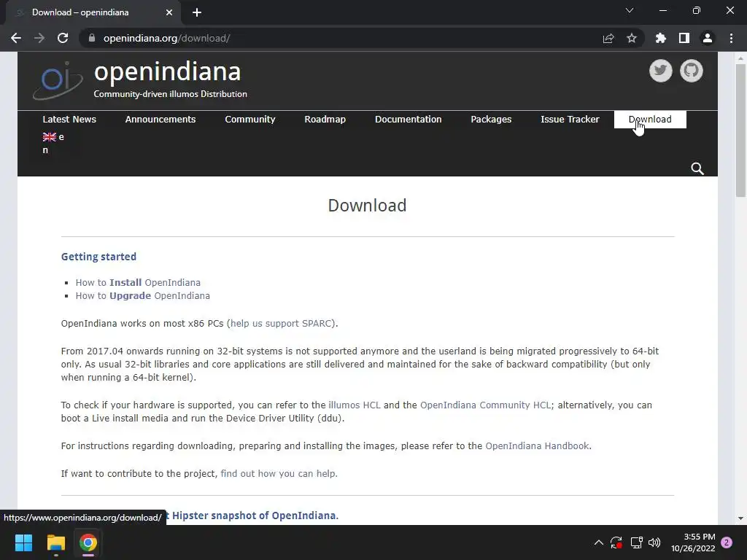Viewport: 747px width, 560px height.
Task: View site information lock icon
Action: (91, 38)
